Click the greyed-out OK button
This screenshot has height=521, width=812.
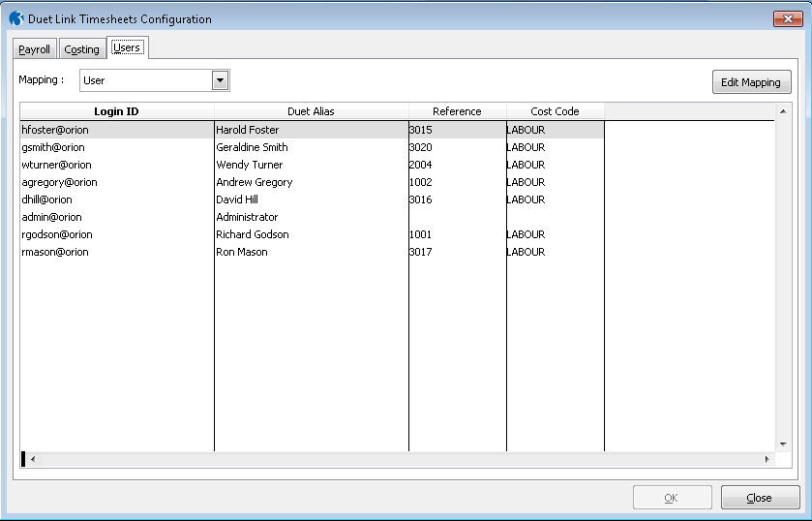(x=672, y=498)
